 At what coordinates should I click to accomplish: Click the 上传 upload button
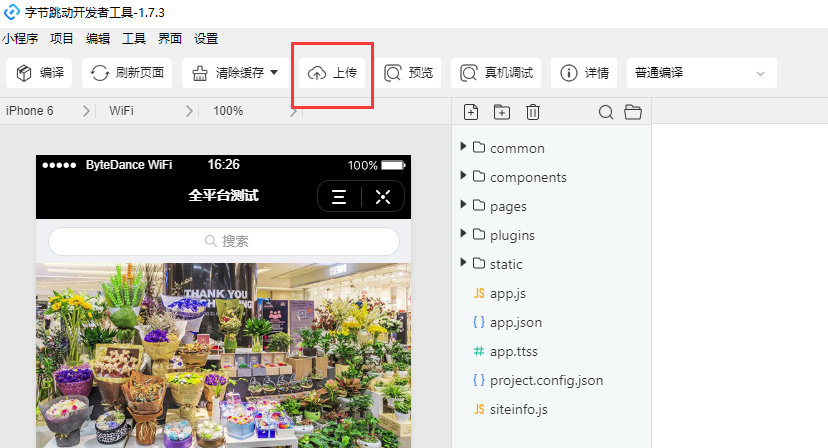tap(332, 73)
